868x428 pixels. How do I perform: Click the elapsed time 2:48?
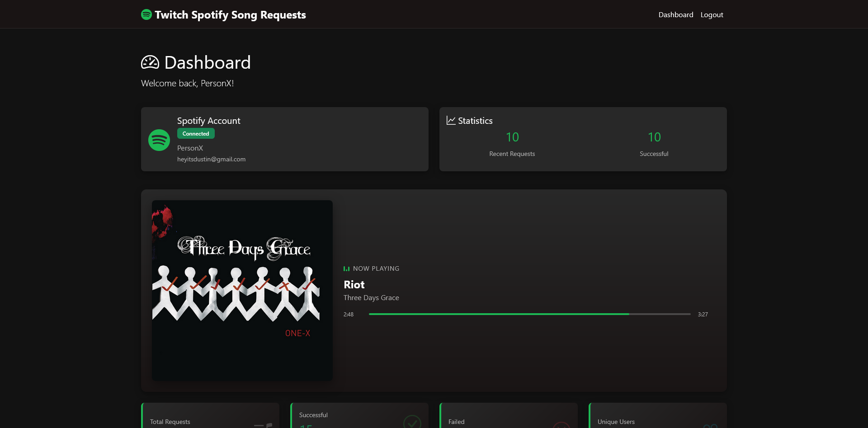pos(349,314)
